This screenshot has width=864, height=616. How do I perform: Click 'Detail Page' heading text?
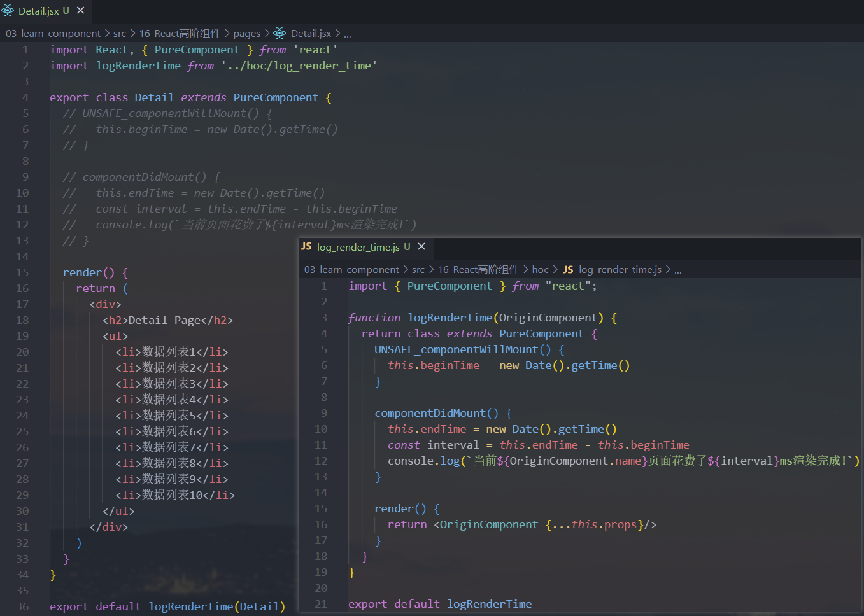coord(164,320)
